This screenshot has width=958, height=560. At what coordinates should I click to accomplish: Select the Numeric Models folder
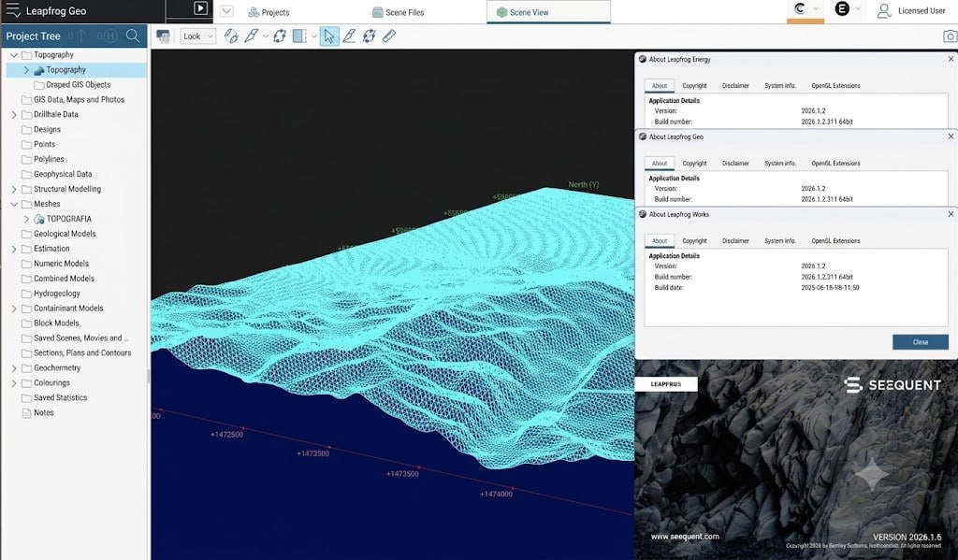[x=55, y=264]
